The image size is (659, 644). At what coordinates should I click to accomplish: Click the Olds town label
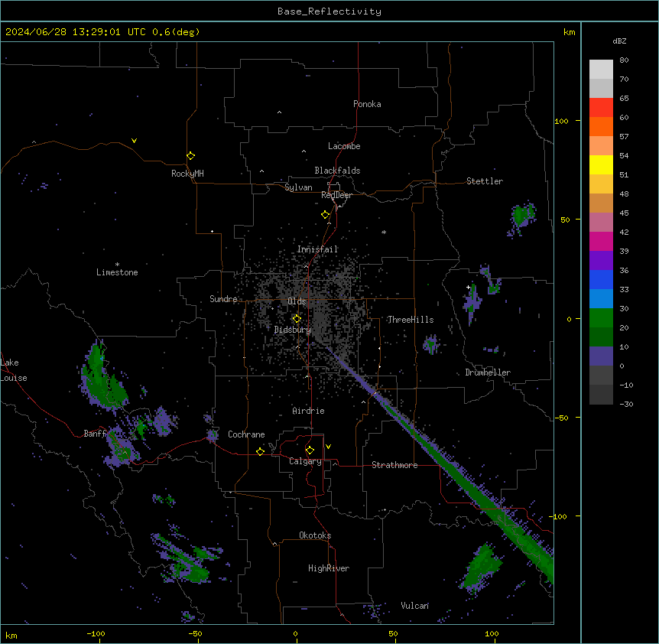click(x=297, y=301)
